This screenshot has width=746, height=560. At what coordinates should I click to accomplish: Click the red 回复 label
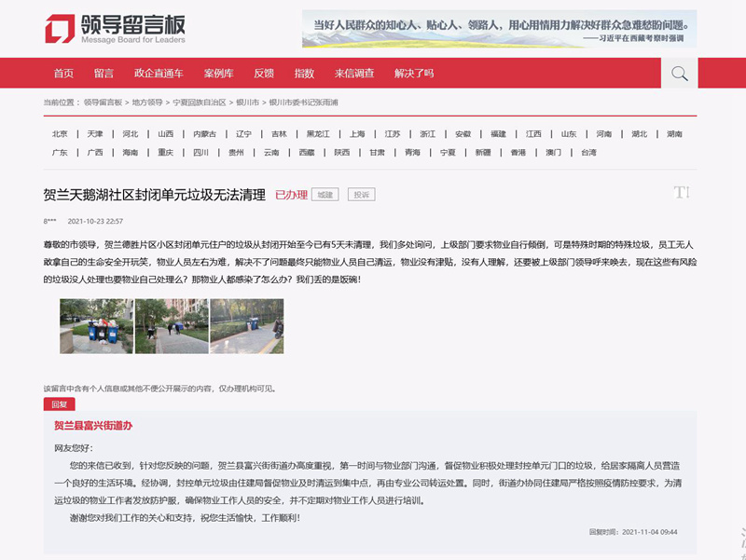point(59,403)
